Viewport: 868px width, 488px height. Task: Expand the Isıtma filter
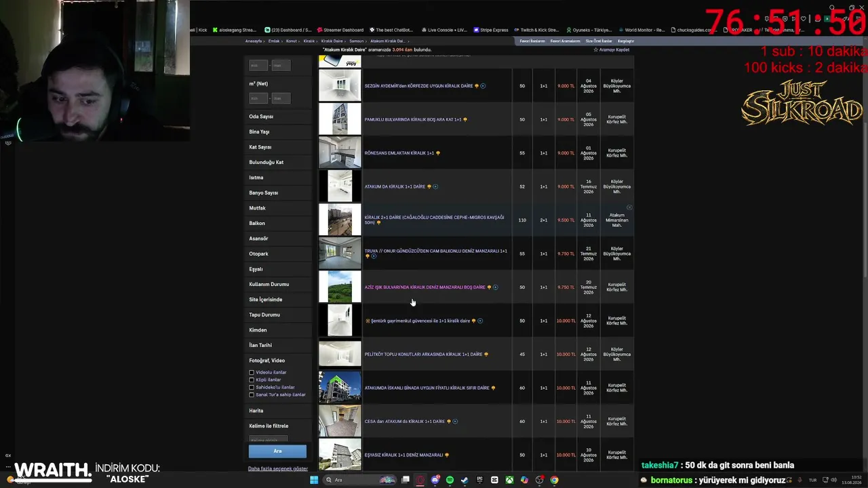[x=278, y=178]
